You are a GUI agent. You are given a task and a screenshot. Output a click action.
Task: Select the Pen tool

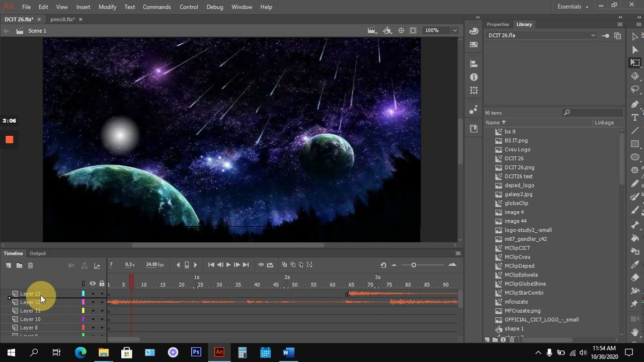tap(635, 104)
